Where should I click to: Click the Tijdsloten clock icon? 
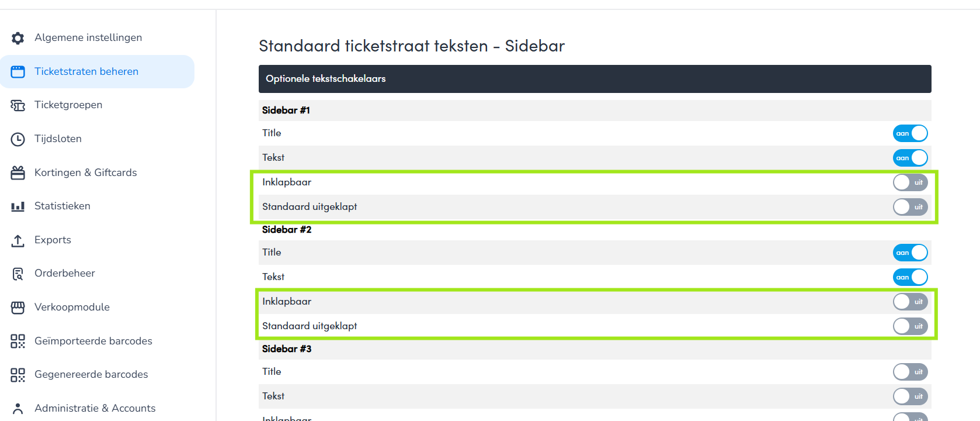pos(18,139)
